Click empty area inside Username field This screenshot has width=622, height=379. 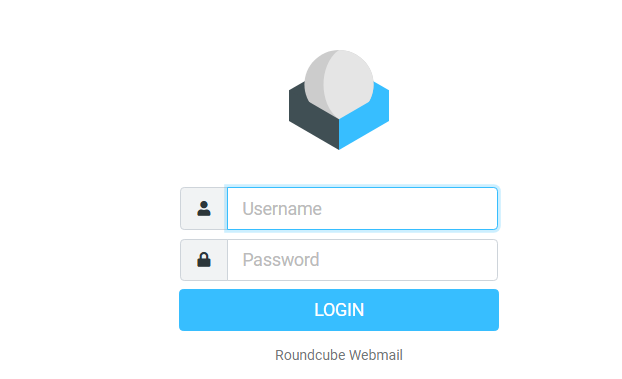click(x=409, y=208)
